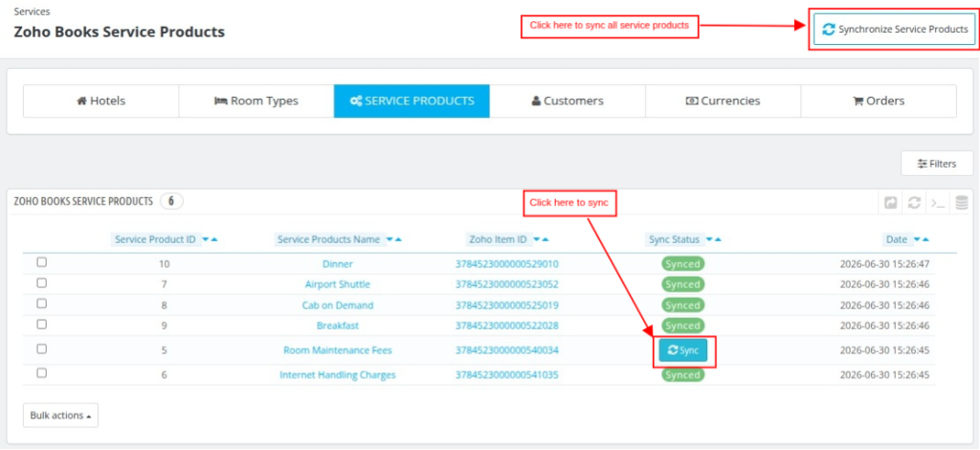Check the Dinner row checkbox
This screenshot has height=450, width=980.
click(x=41, y=262)
